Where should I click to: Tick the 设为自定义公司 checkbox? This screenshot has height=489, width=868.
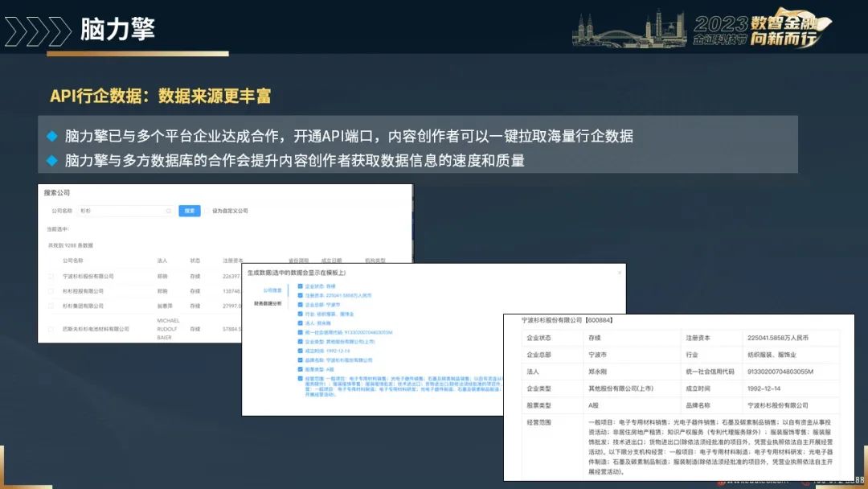(x=207, y=211)
